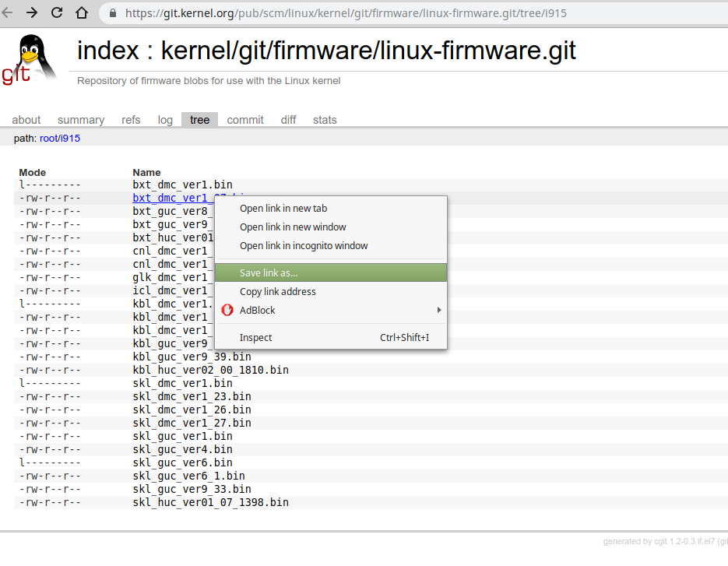Image resolution: width=728 pixels, height=566 pixels.
Task: Click the cgit penguin logo
Action: tap(30, 59)
